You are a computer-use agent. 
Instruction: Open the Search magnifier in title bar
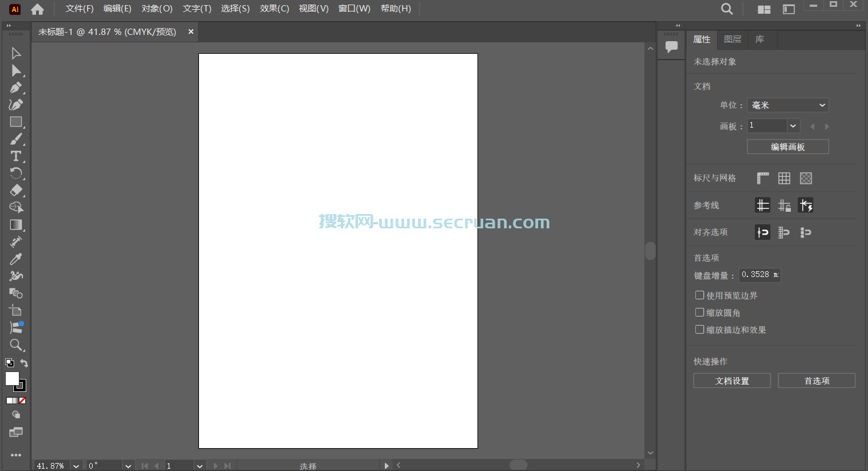(x=727, y=9)
